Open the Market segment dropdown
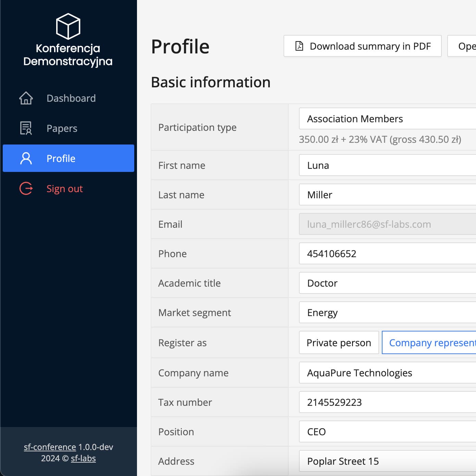 [388, 313]
